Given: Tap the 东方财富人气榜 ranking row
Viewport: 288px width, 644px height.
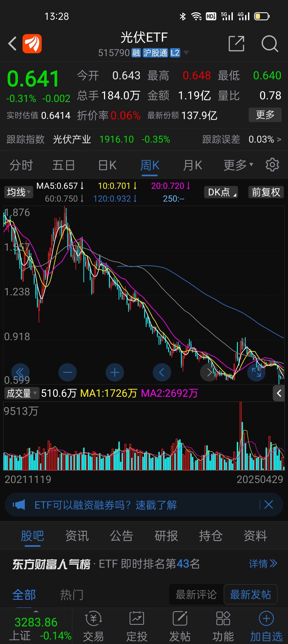Looking at the screenshot, I should (144, 564).
